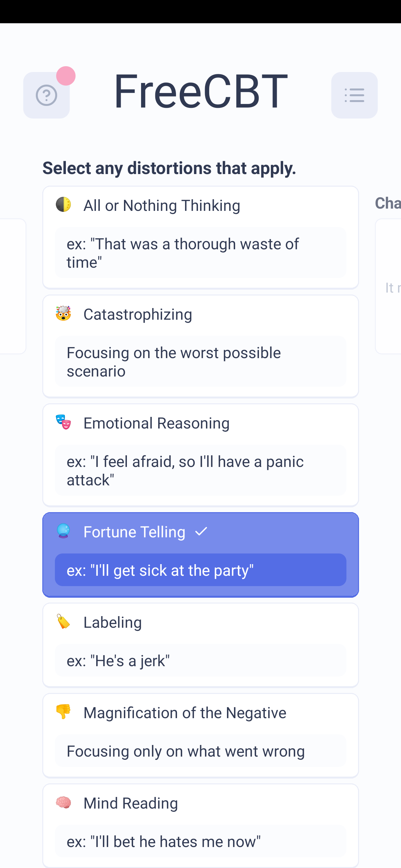Select the Catastrophizing distortion
Image resolution: width=401 pixels, height=868 pixels.
(x=200, y=346)
